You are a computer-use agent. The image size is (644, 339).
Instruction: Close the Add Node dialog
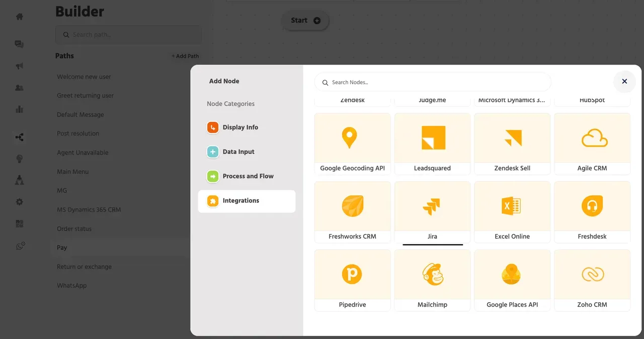(624, 81)
